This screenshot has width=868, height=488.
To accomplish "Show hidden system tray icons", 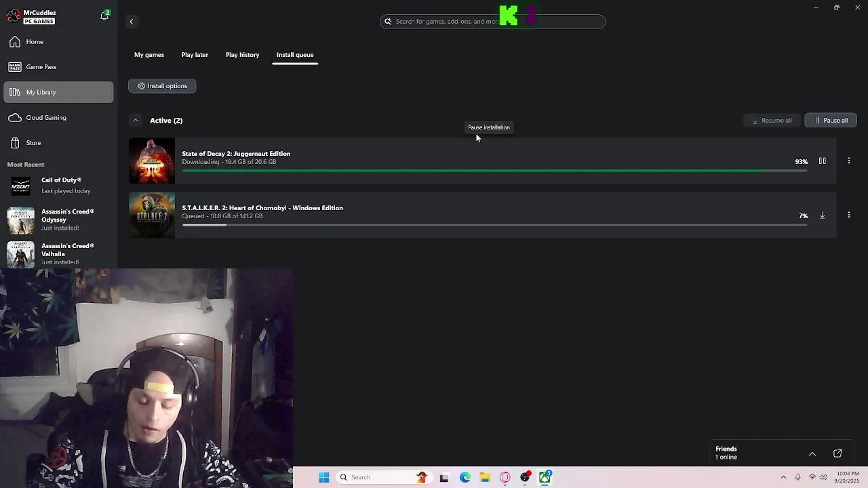I will pos(783,478).
